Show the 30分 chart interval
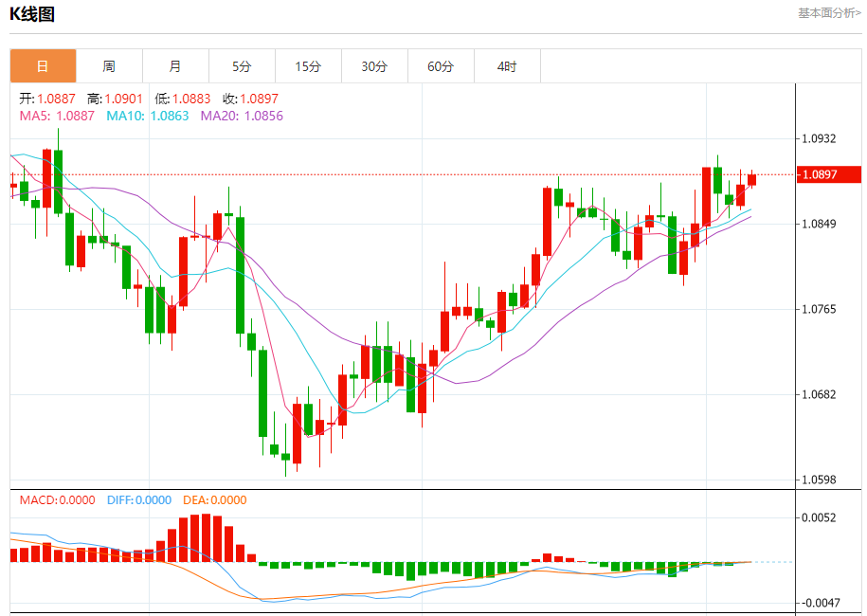867x616 pixels. coord(374,66)
